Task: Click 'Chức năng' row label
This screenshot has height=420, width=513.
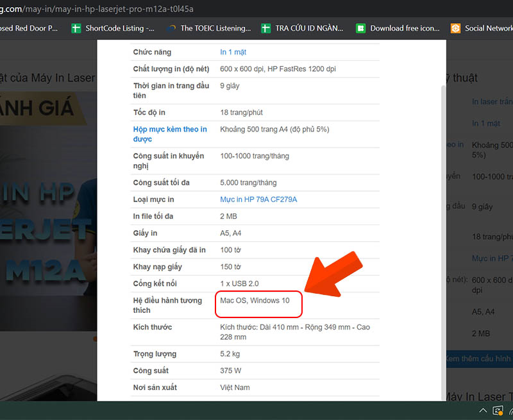Action: click(152, 52)
